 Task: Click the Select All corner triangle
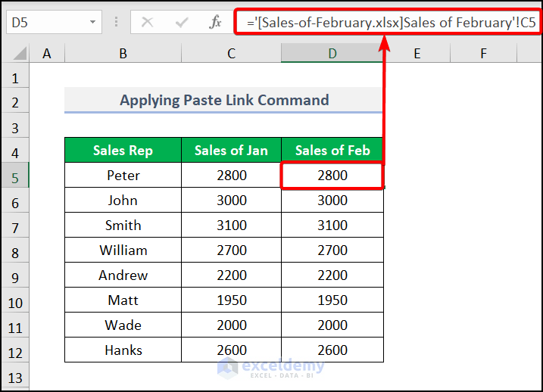tap(20, 54)
